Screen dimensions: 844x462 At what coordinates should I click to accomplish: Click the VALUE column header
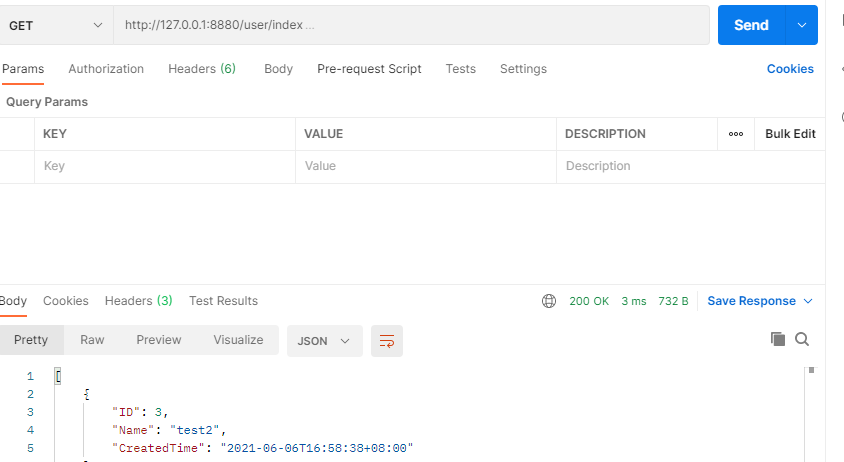coord(323,134)
